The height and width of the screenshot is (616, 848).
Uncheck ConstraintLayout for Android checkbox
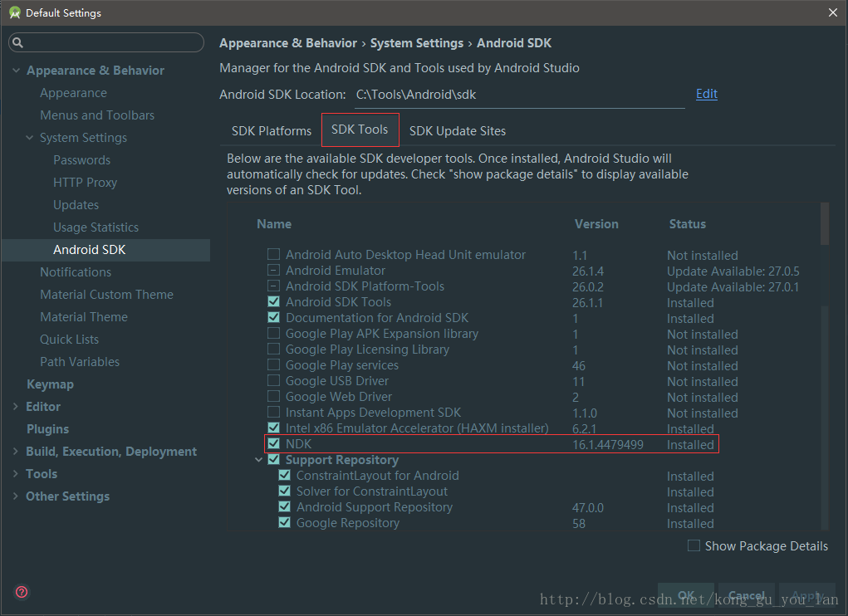[x=285, y=475]
